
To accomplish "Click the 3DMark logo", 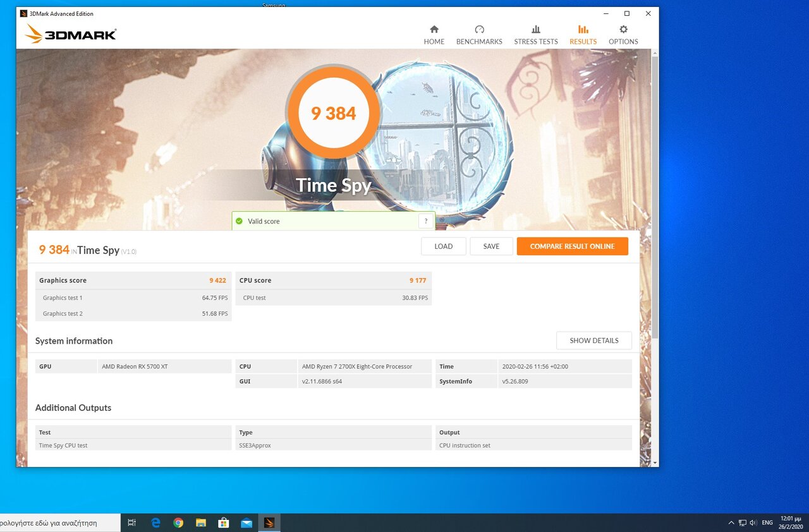I will point(70,34).
